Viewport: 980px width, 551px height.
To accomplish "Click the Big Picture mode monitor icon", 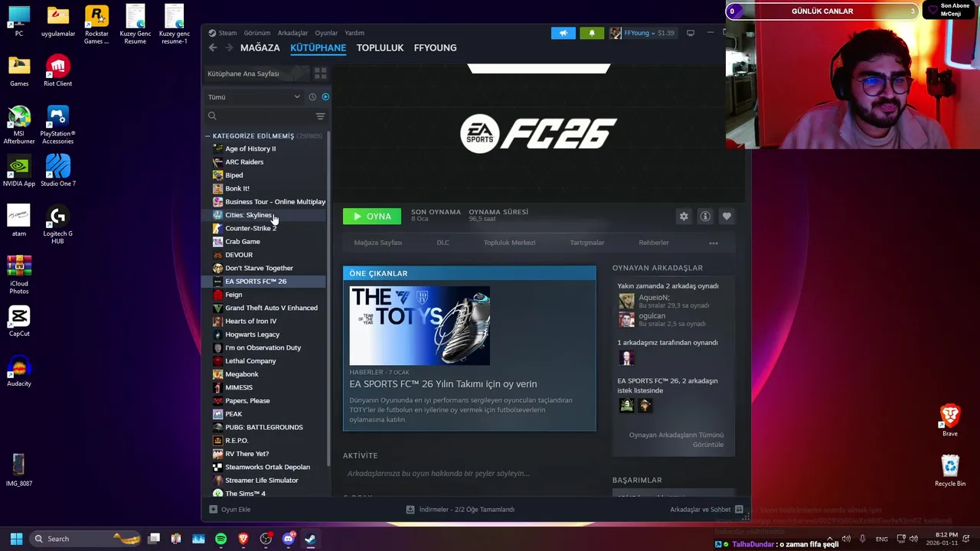I will coord(690,33).
